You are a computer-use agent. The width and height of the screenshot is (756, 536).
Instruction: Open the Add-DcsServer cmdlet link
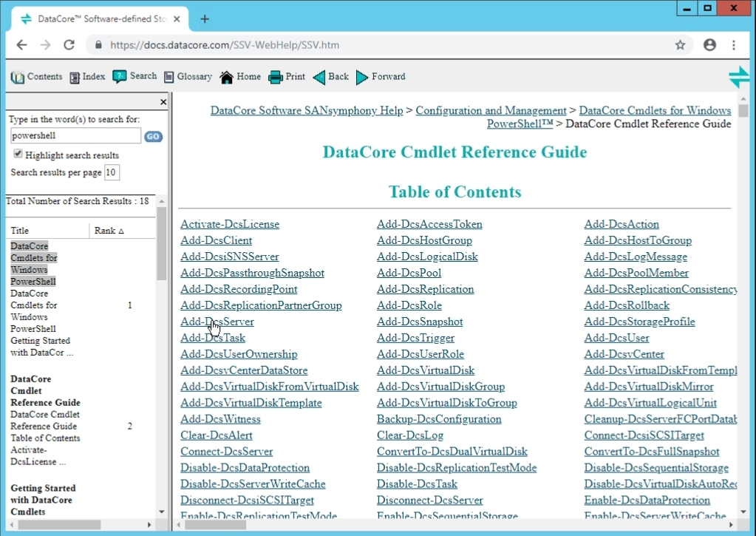pyautogui.click(x=217, y=322)
